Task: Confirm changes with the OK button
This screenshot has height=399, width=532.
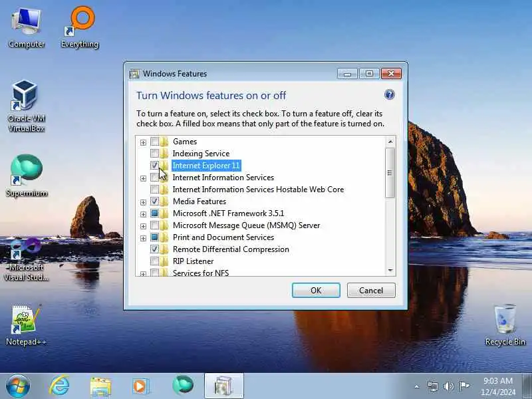Action: 316,291
